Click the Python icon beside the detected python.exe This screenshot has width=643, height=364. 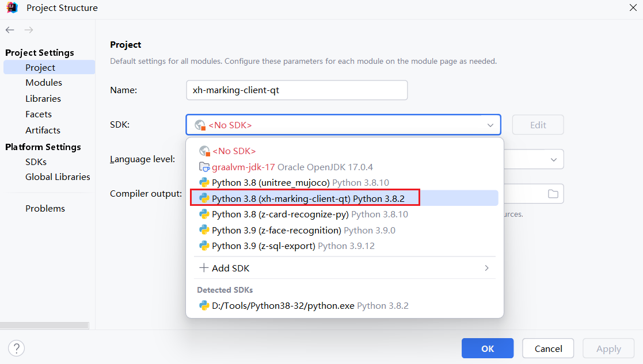[204, 306]
